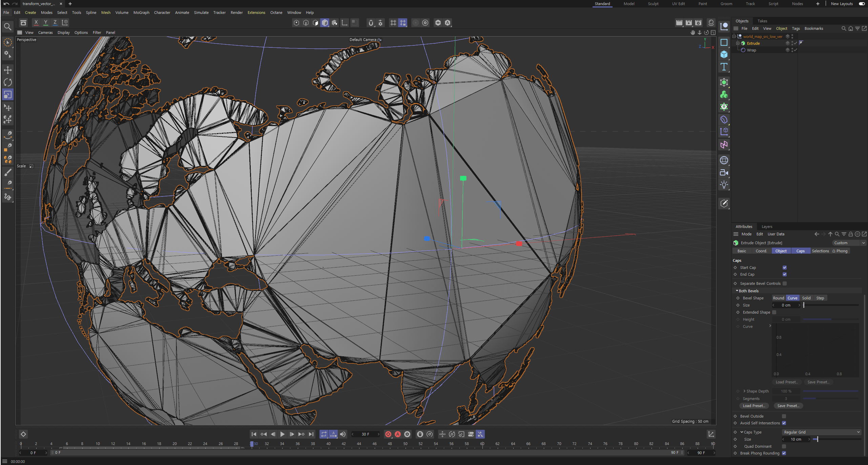Enable Separate Bevel Controls checkbox
The height and width of the screenshot is (465, 868).
pyautogui.click(x=785, y=283)
